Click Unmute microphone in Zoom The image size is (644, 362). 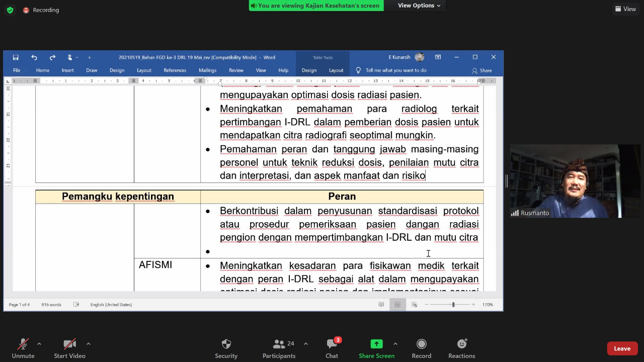click(x=23, y=348)
